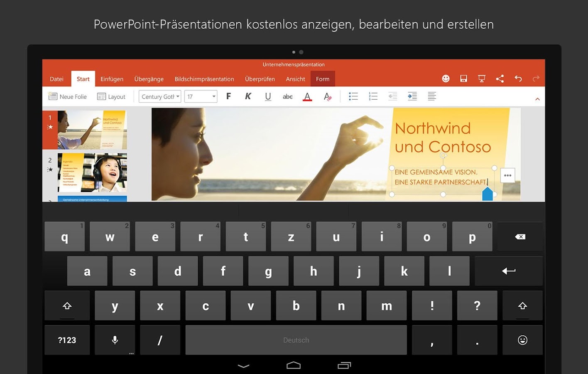Image resolution: width=588 pixels, height=374 pixels.
Task: Open the font size 17 dropdown
Action: coord(201,96)
